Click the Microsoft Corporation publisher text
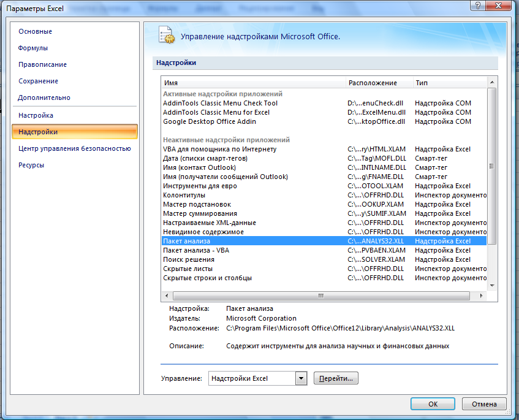The height and width of the screenshot is (420, 519). tap(261, 318)
